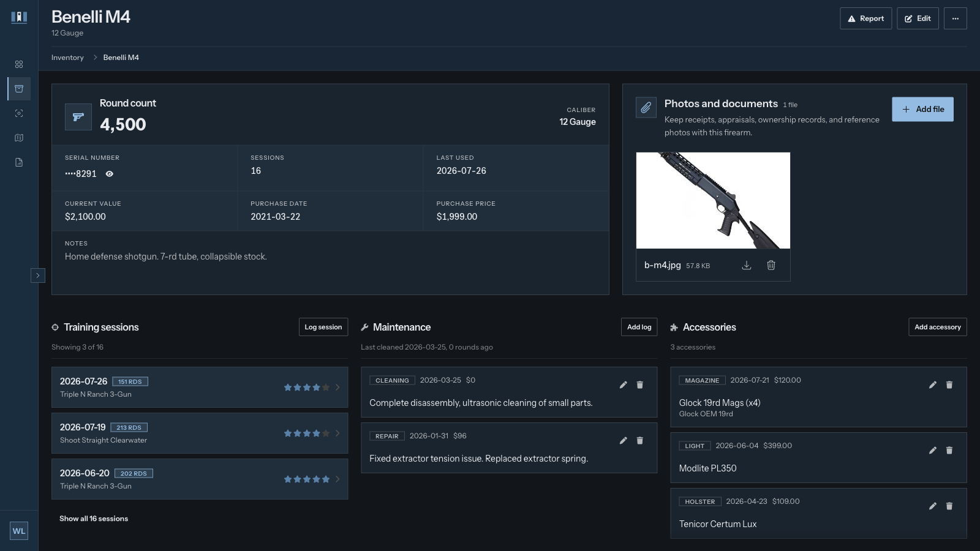Delete the Tenicor Certum Lux accessory
Screen dimensions: 980x551
[949, 506]
